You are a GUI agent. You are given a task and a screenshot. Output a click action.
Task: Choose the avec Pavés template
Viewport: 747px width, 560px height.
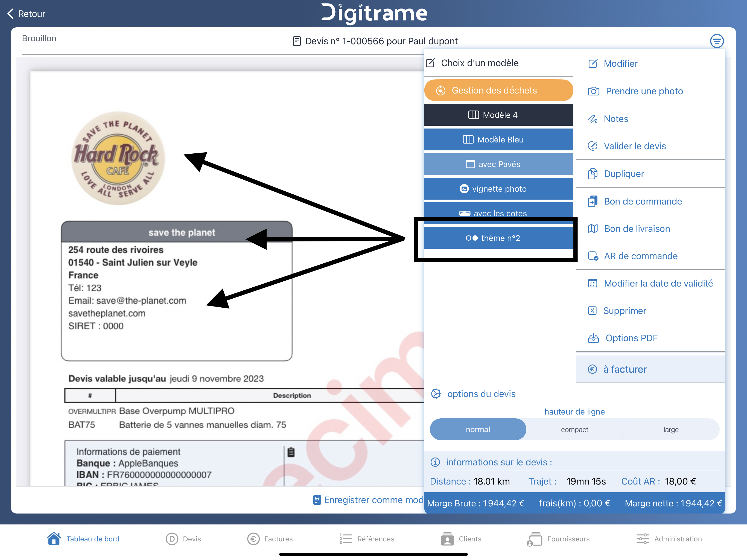498,164
